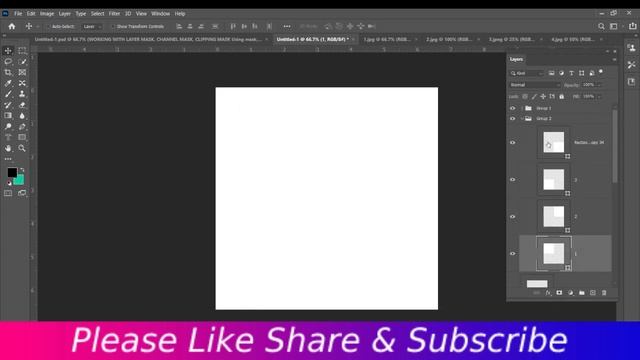Select the Dodge tool
Screen dimensions: 640x360
(8, 127)
